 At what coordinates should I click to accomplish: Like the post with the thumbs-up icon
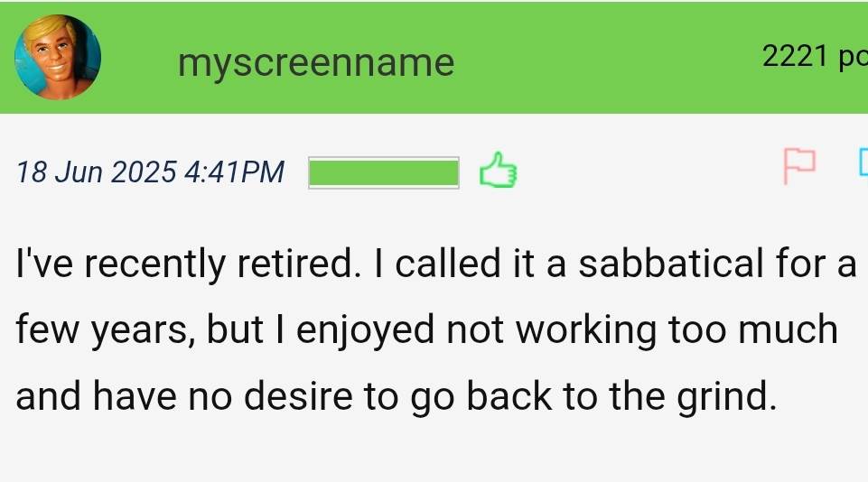tap(497, 171)
